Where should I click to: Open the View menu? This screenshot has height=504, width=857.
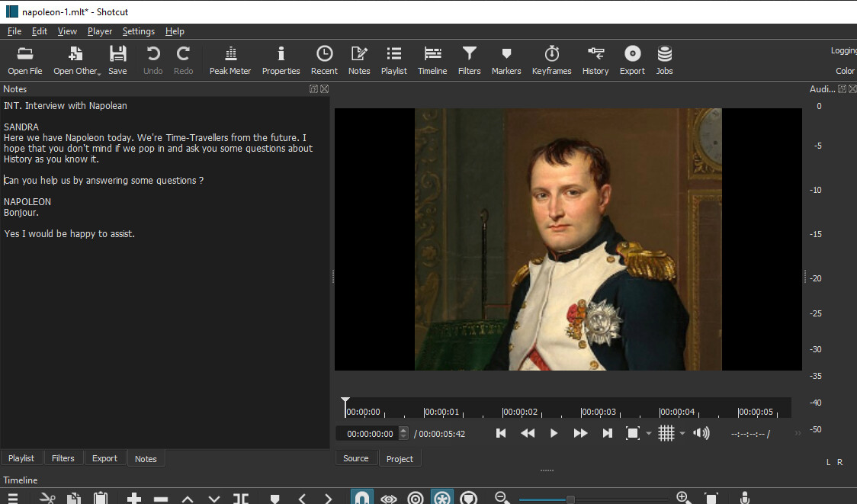(x=67, y=31)
